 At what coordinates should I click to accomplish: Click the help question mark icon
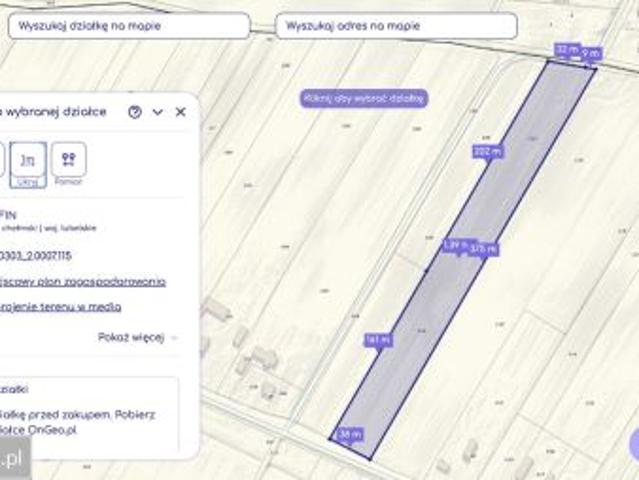click(x=135, y=112)
